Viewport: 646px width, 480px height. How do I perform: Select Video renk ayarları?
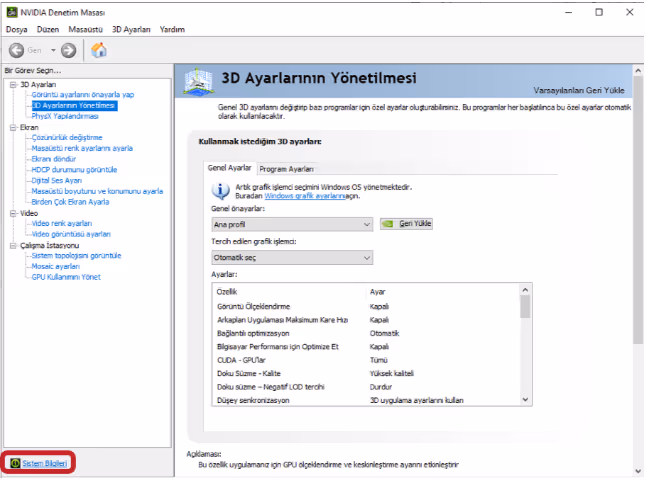coord(62,223)
